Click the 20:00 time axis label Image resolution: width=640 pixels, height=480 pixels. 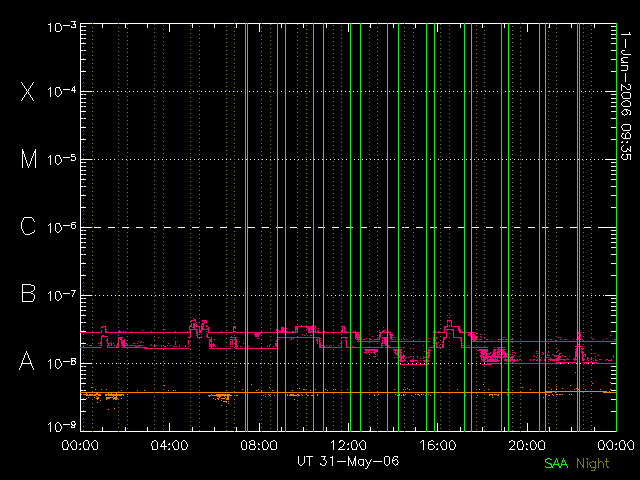527,445
